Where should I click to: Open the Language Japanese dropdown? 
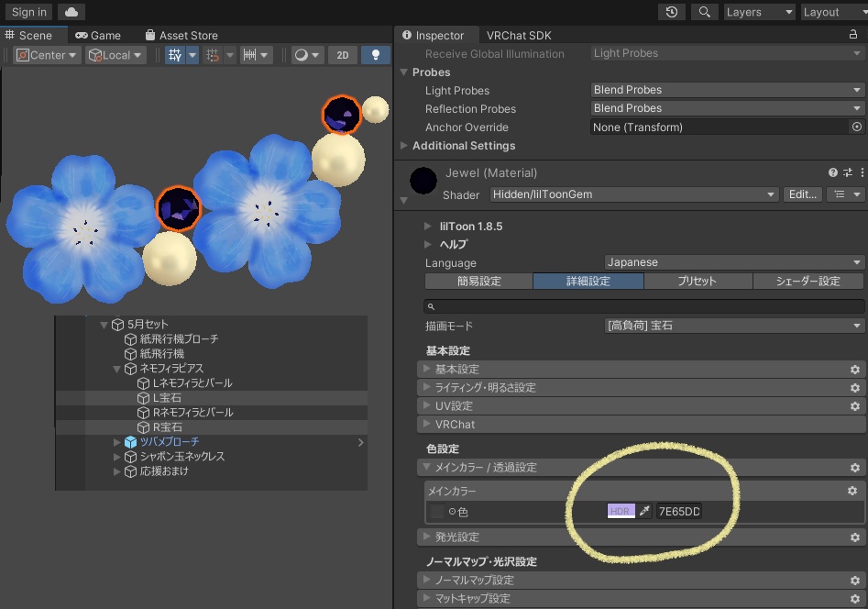click(x=734, y=262)
